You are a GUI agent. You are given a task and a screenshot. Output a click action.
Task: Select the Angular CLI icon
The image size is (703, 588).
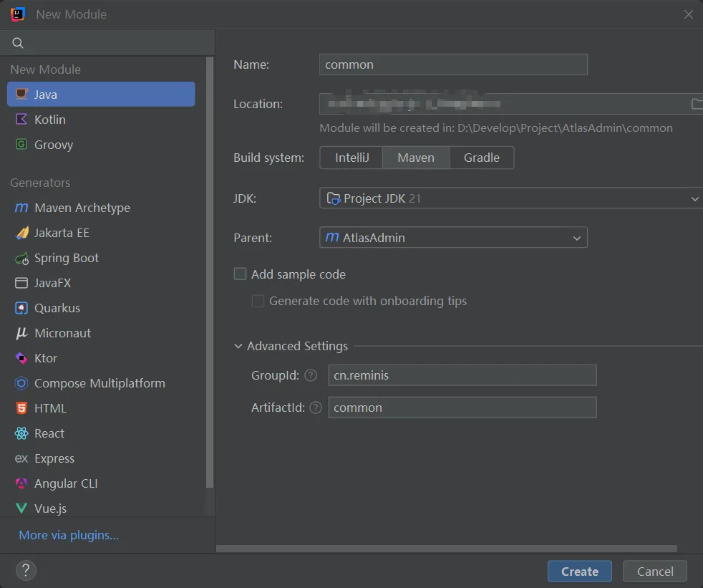21,483
